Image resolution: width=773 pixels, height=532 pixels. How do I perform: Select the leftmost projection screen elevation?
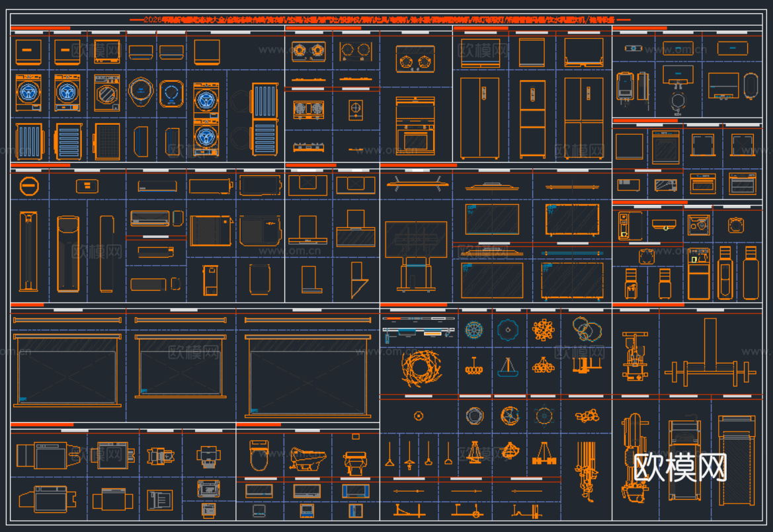[x=67, y=371]
